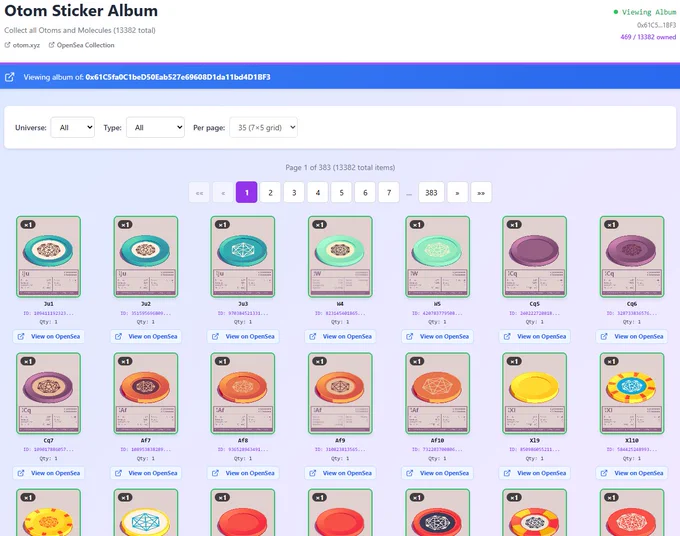Open the Af7 sticker card

[146, 393]
